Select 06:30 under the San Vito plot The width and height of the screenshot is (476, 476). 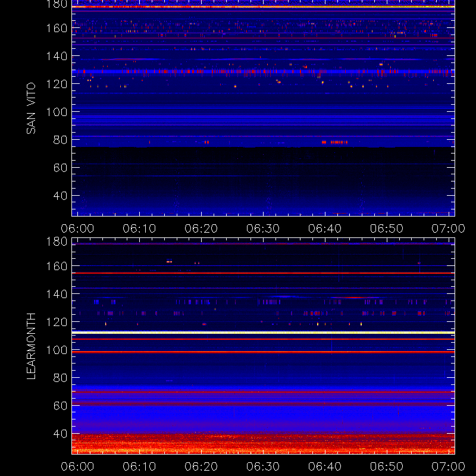[x=263, y=228]
